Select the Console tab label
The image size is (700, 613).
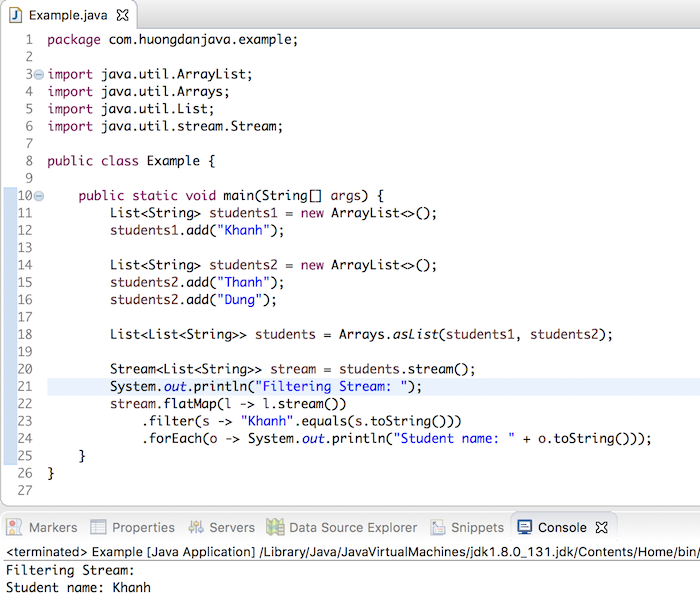(562, 528)
